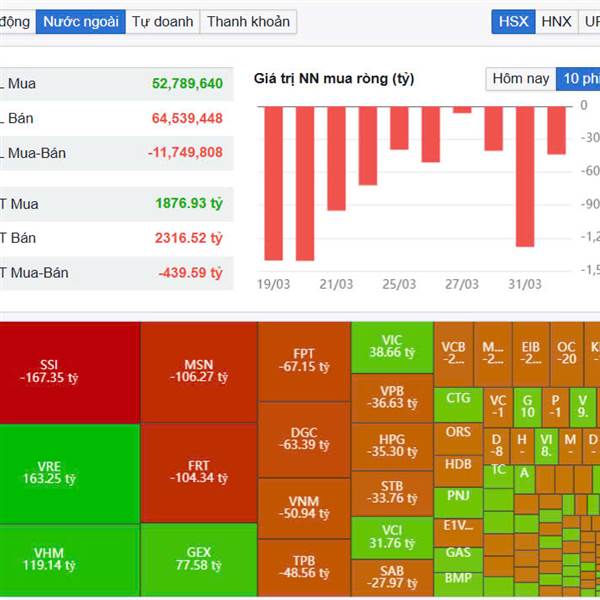Image resolution: width=600 pixels, height=600 pixels.
Task: Click the CTG green tile
Action: (x=458, y=405)
